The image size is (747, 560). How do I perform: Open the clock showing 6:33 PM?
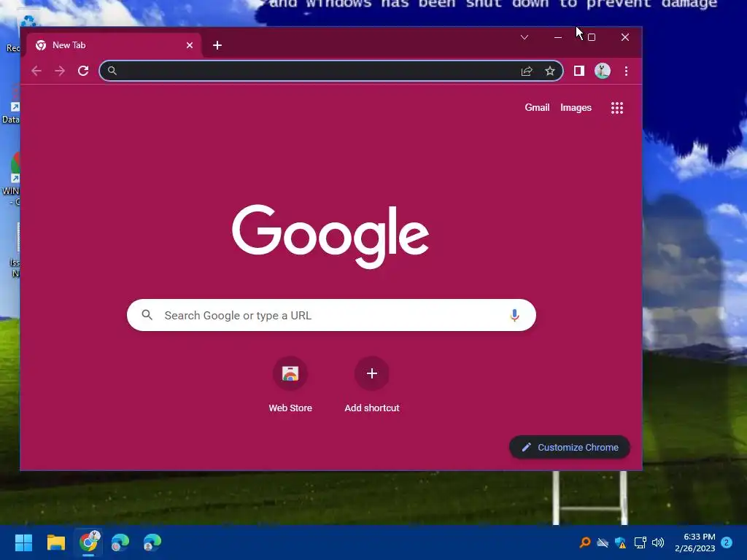click(695, 542)
